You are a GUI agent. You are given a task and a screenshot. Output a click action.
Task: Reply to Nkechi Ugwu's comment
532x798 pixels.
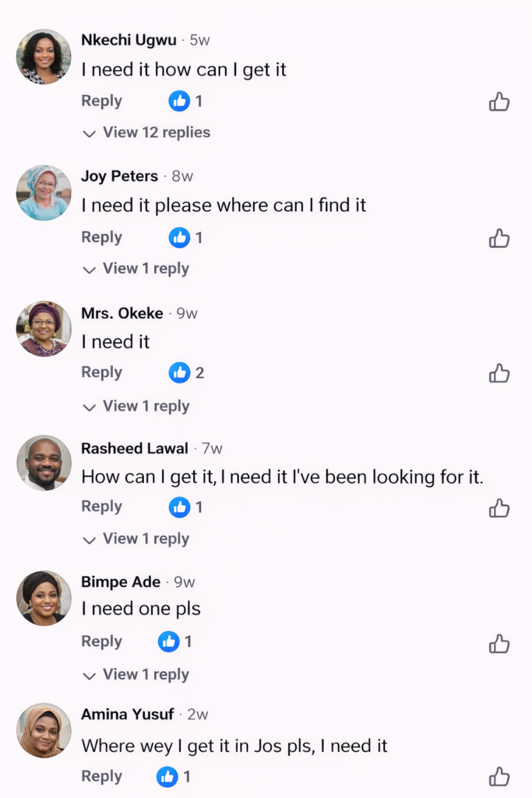click(101, 101)
